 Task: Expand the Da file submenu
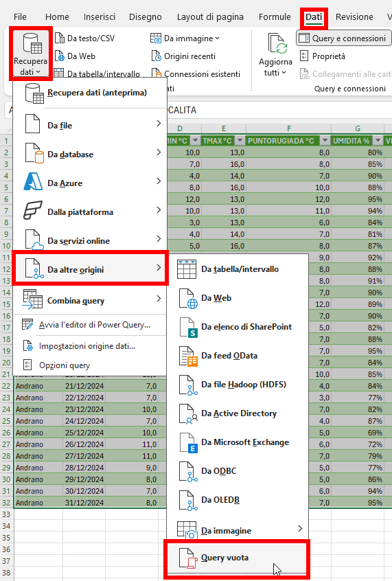click(x=90, y=125)
